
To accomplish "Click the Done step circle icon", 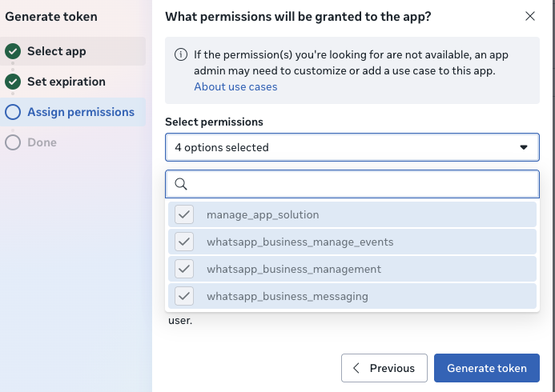I will pyautogui.click(x=13, y=142).
